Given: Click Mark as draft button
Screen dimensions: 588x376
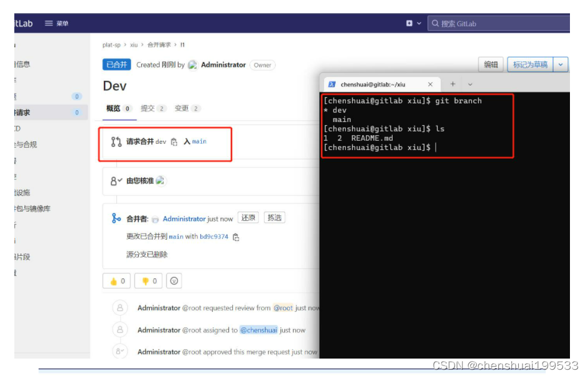Looking at the screenshot, I should (530, 65).
